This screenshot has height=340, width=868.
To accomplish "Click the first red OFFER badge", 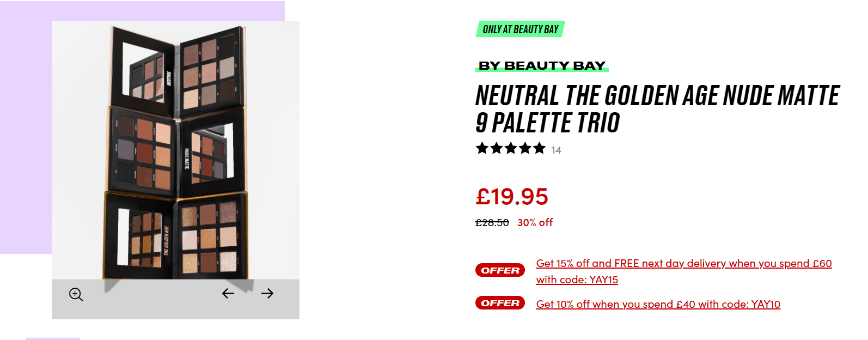I will click(500, 270).
